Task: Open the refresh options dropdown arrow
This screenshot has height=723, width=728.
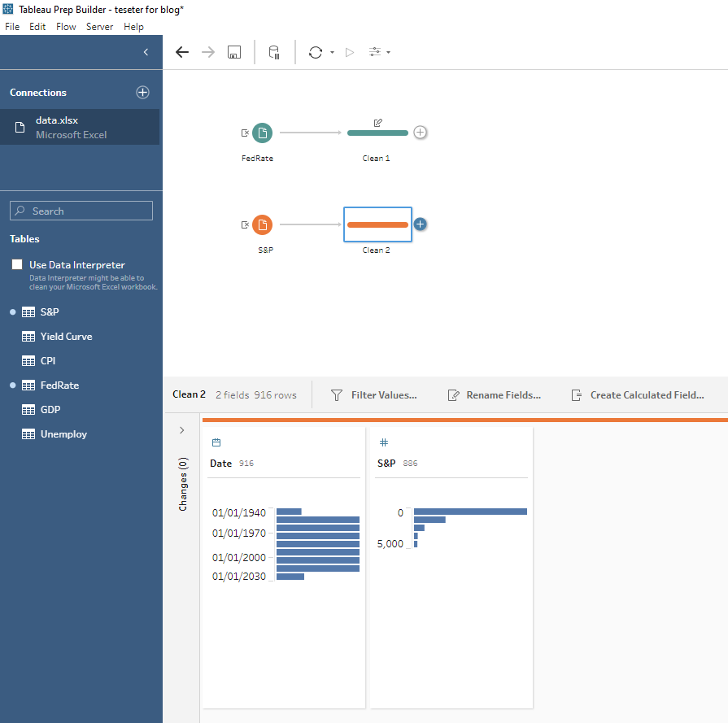Action: [x=332, y=53]
